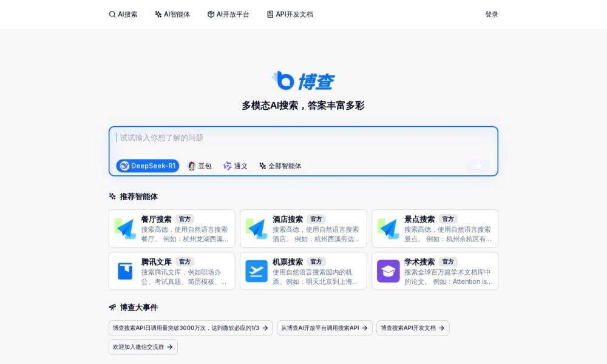
Task: Click the sparkle icon beside 推荐智能体
Action: pos(112,197)
